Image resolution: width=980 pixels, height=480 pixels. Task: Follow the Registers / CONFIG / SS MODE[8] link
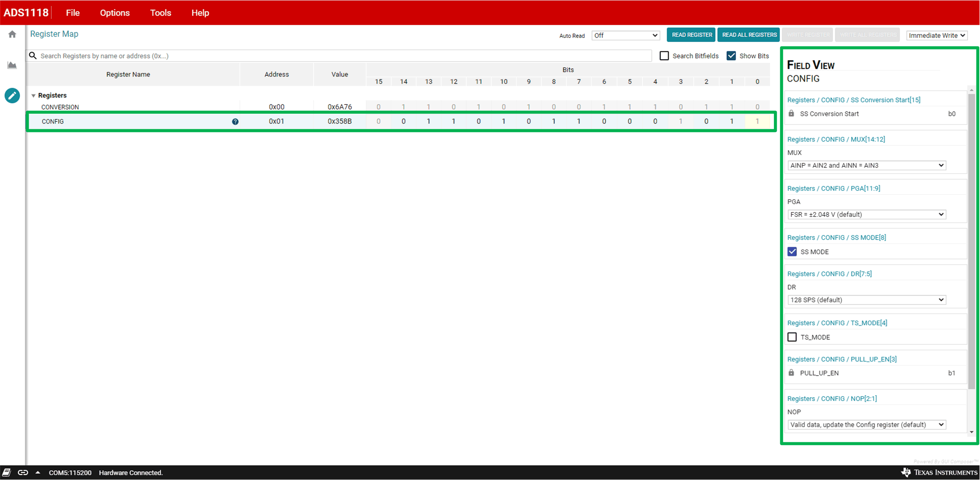tap(836, 238)
